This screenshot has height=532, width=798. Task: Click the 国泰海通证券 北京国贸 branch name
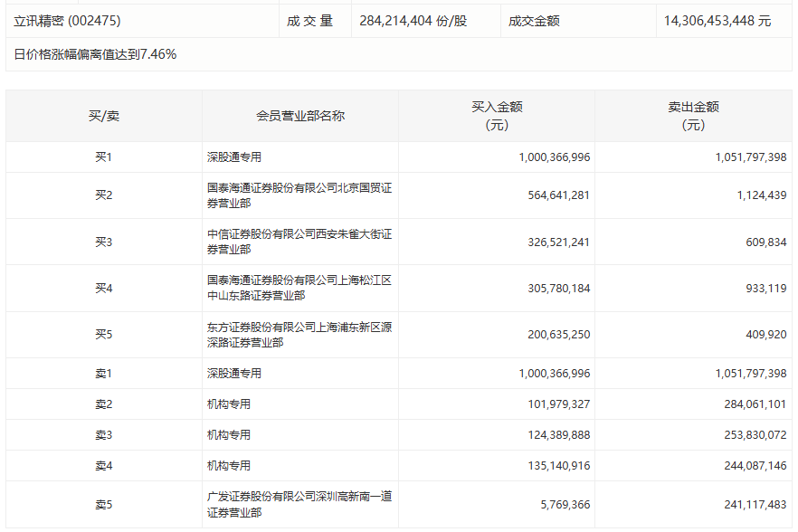[x=299, y=195]
